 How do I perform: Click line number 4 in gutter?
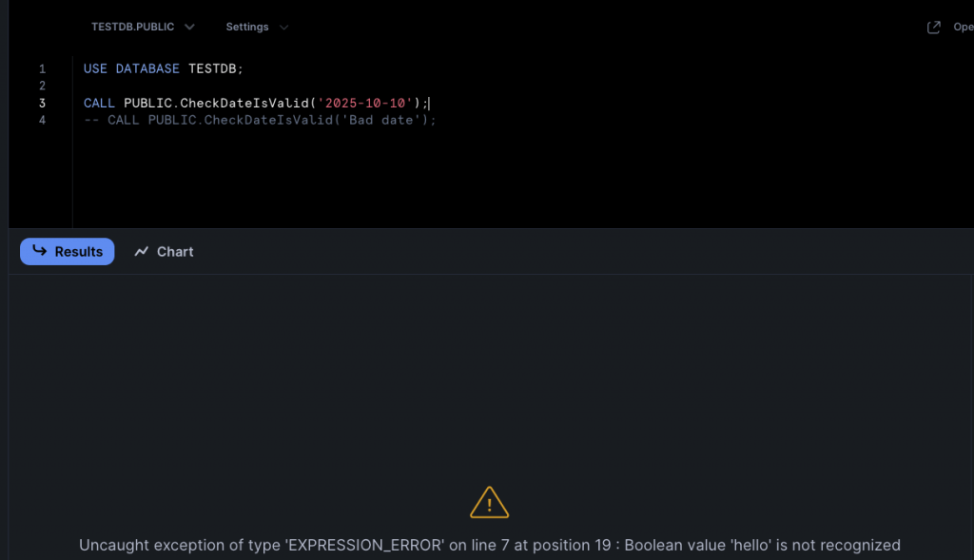pos(42,120)
